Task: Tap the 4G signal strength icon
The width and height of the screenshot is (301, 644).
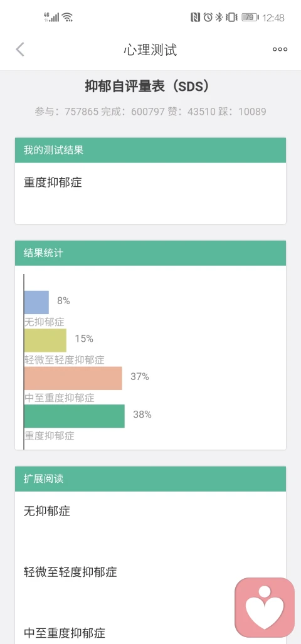Action: coord(51,17)
